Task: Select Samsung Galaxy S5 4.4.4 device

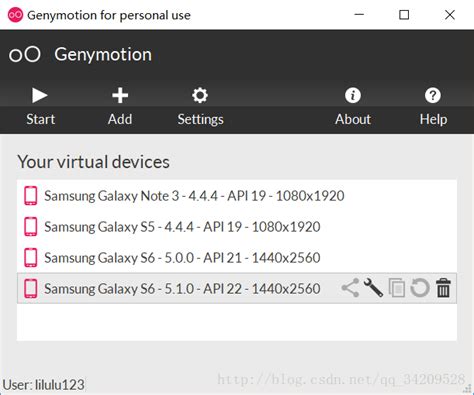Action: coord(237,227)
